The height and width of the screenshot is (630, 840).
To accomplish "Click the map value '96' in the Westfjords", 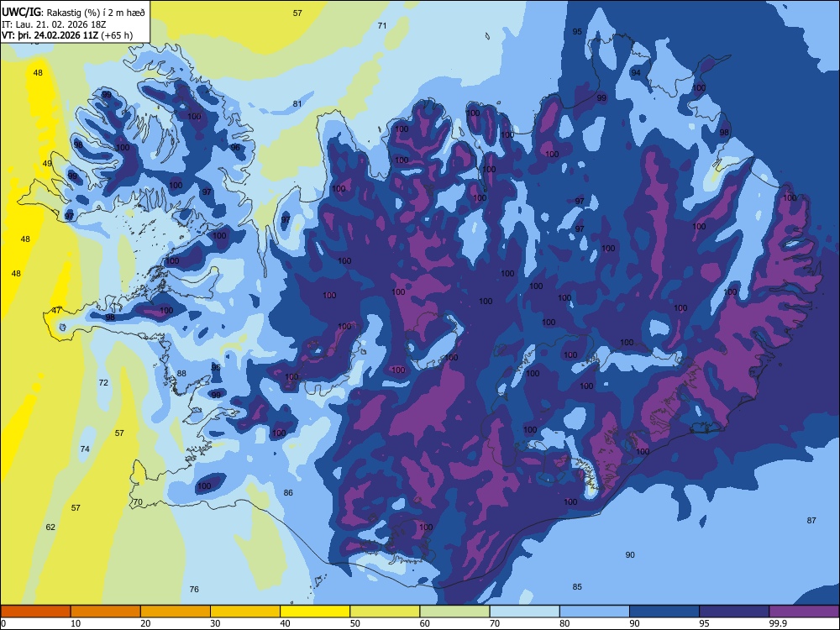I will click(235, 147).
